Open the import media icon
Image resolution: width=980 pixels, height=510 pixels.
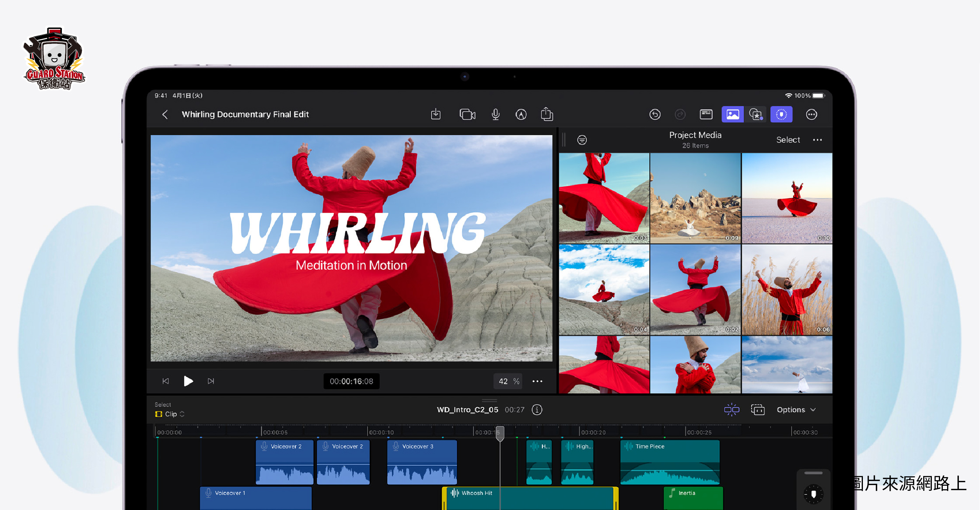coord(436,114)
